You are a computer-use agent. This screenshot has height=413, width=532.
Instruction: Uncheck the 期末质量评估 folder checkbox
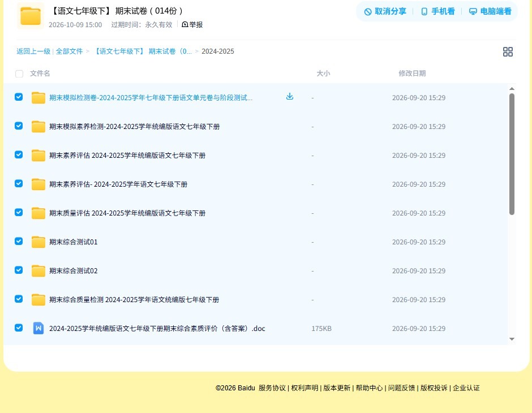pos(19,212)
